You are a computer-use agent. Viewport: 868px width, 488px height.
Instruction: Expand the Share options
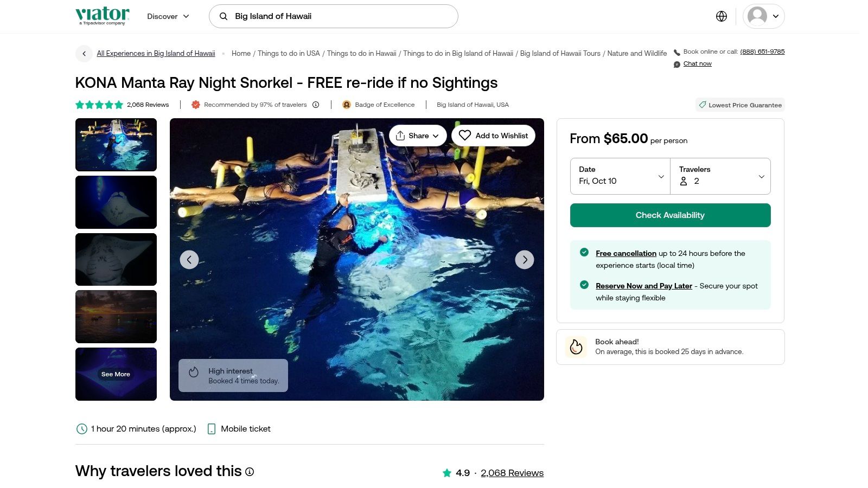coord(417,136)
